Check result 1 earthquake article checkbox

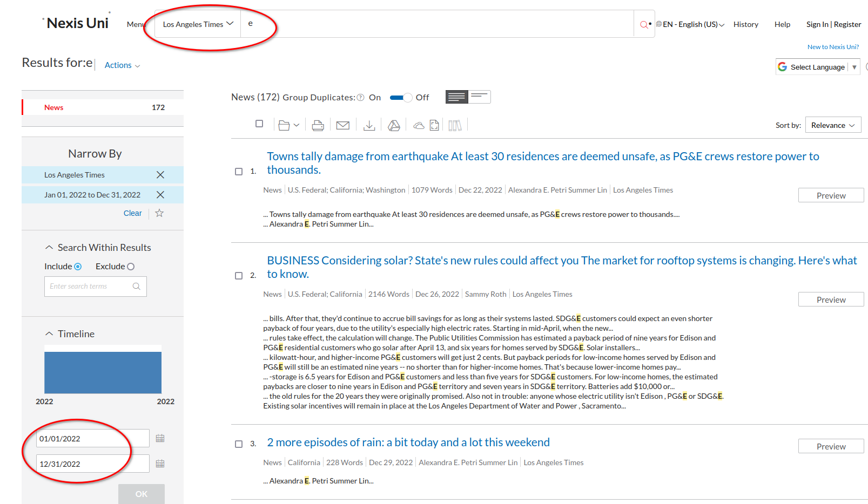[239, 172]
